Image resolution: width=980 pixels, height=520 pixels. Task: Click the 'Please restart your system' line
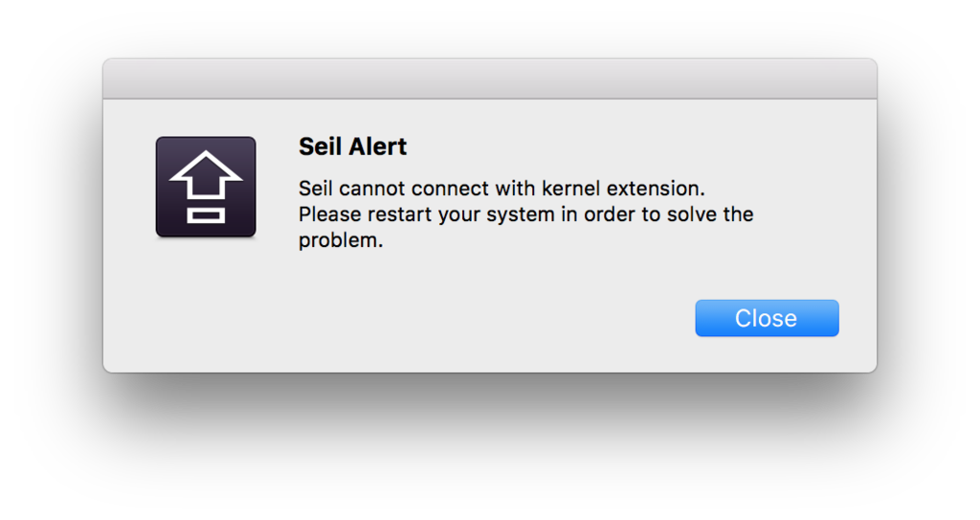525,215
